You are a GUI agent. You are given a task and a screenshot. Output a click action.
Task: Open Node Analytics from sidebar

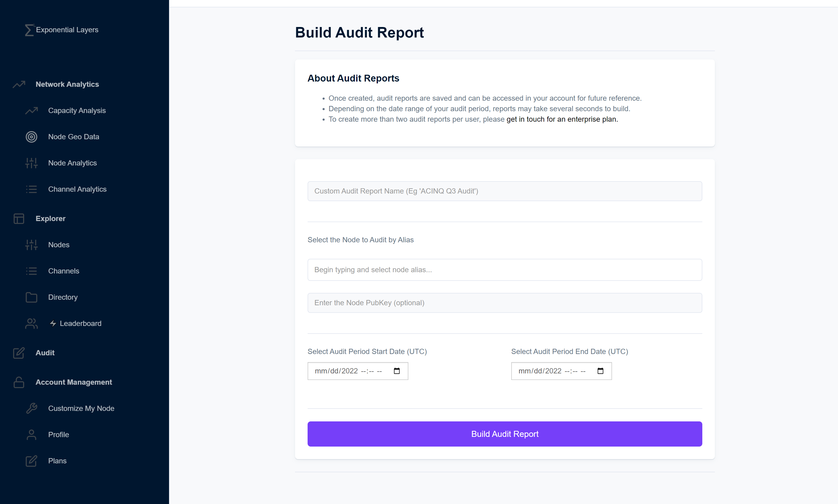click(x=72, y=163)
